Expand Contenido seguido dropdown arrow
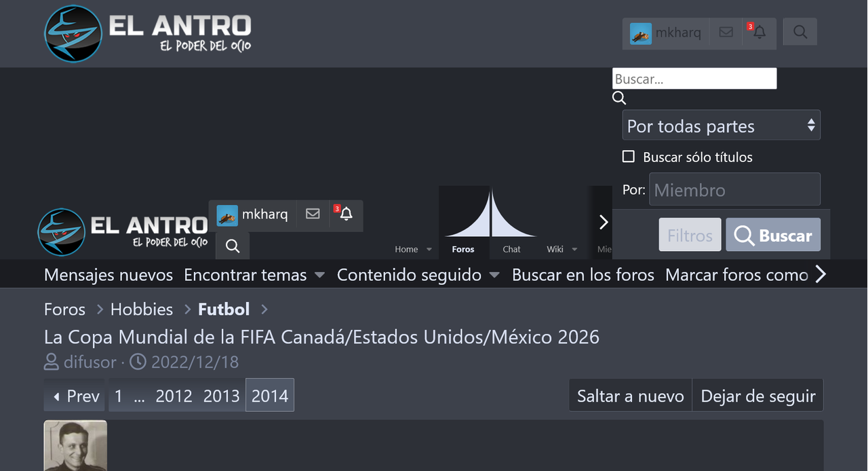The width and height of the screenshot is (868, 471). (x=494, y=275)
